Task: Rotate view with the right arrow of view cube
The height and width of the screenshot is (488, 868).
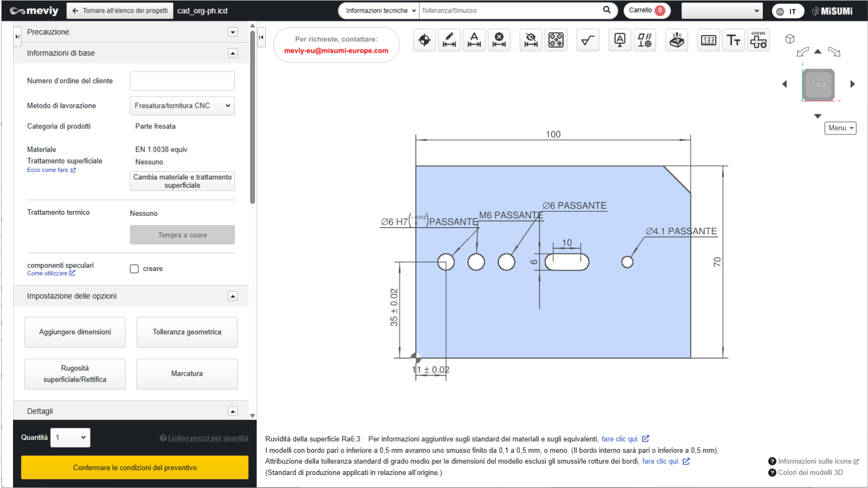Action: pyautogui.click(x=852, y=84)
